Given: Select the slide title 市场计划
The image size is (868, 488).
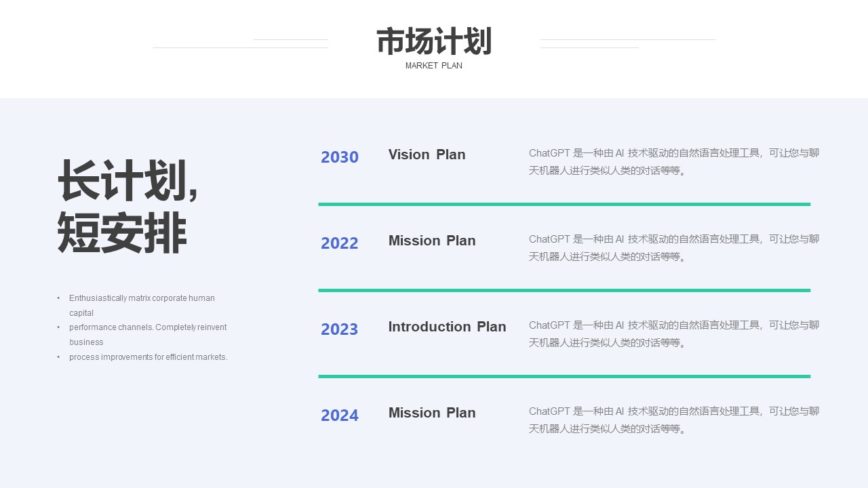Looking at the screenshot, I should click(434, 41).
